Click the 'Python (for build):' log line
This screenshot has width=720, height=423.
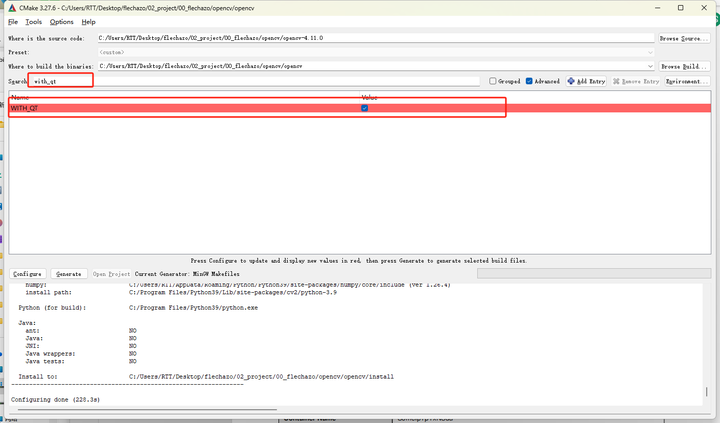pos(138,308)
